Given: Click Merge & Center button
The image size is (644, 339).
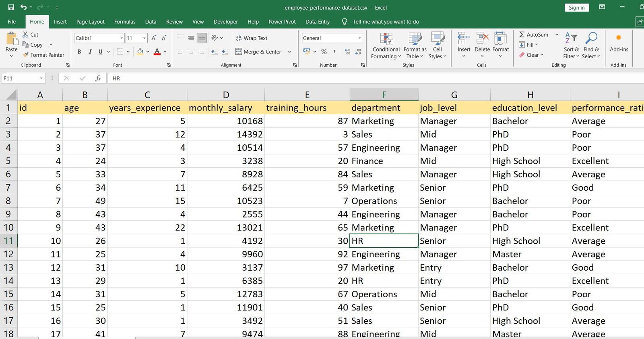Looking at the screenshot, I should click(258, 51).
